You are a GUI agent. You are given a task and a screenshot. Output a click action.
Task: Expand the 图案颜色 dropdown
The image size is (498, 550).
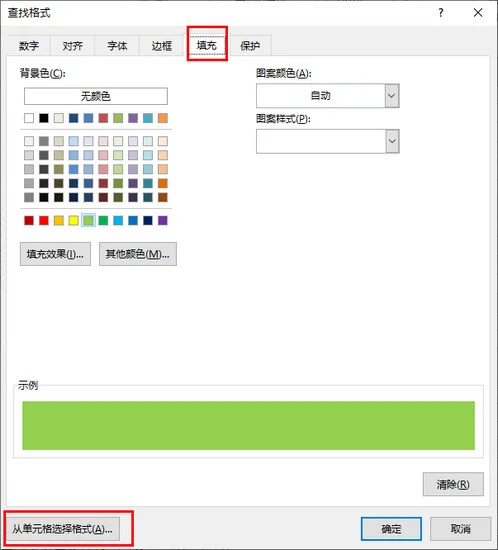point(392,96)
